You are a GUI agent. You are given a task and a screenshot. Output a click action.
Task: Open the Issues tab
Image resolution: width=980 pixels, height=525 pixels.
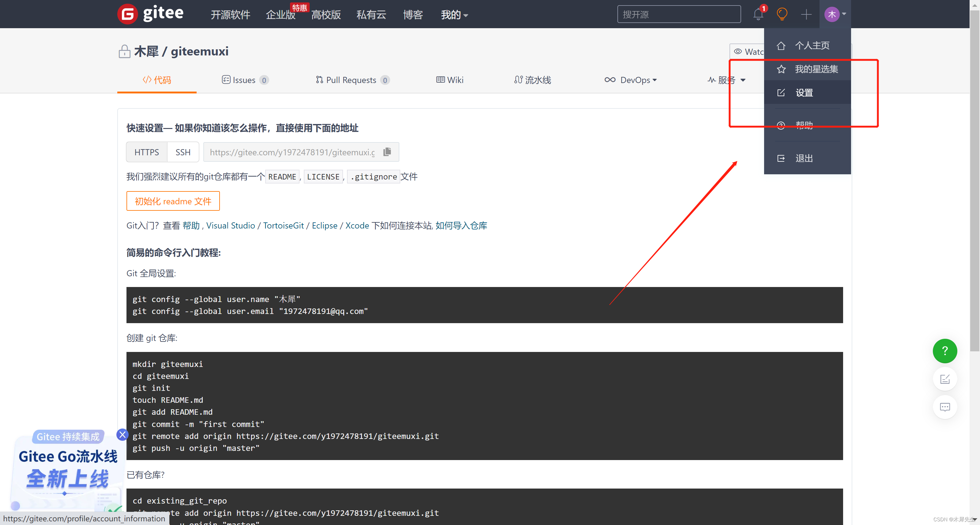245,80
